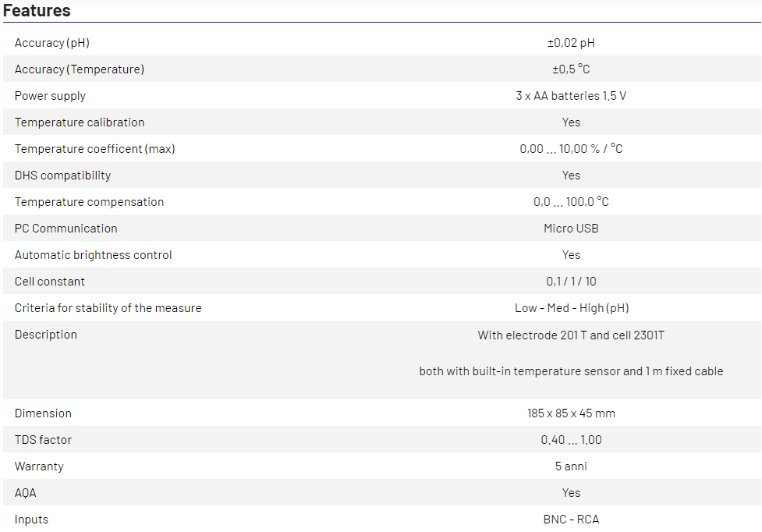Click the Micro USB value

pos(571,229)
